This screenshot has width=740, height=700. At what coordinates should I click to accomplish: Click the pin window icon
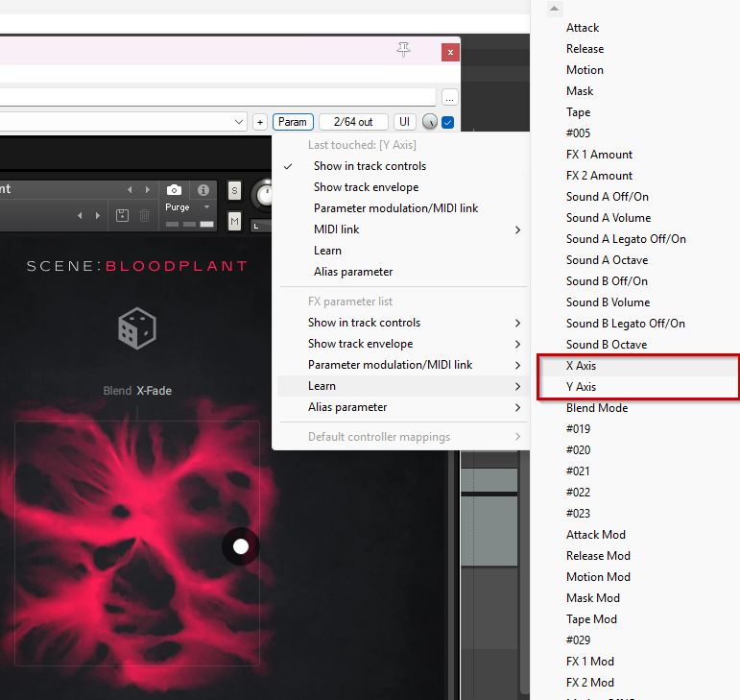(404, 50)
